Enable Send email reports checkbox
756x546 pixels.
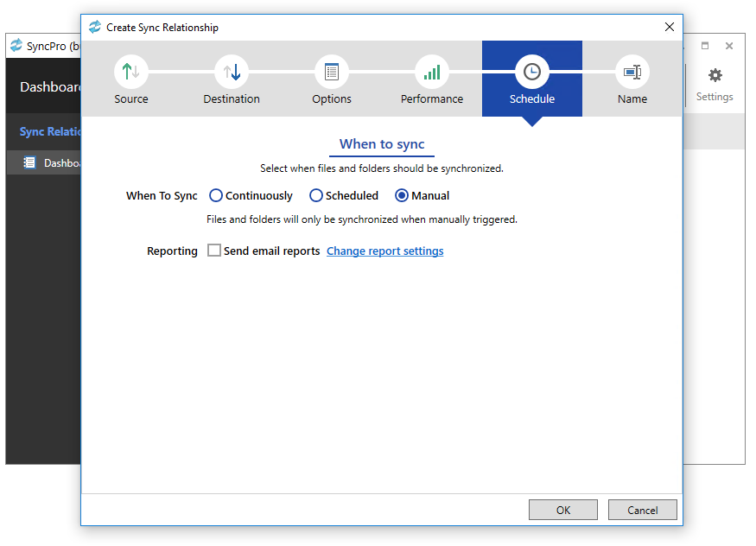(x=214, y=251)
